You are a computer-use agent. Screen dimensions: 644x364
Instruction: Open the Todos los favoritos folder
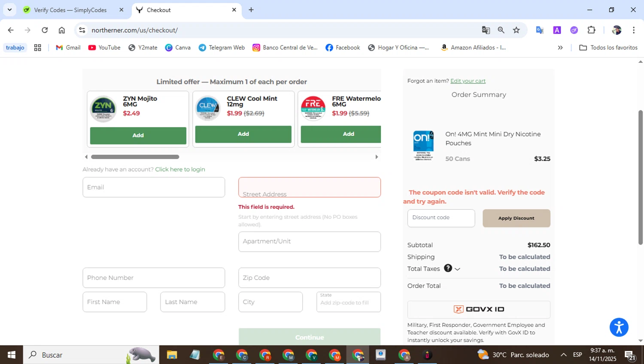(x=608, y=48)
